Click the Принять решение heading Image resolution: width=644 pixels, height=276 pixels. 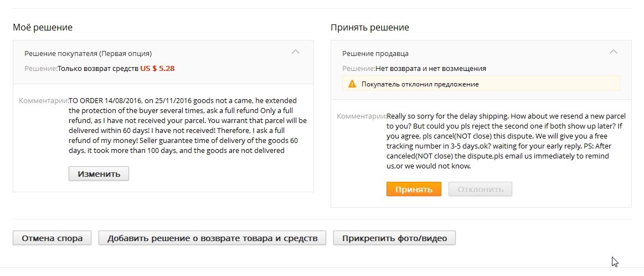[x=370, y=28]
